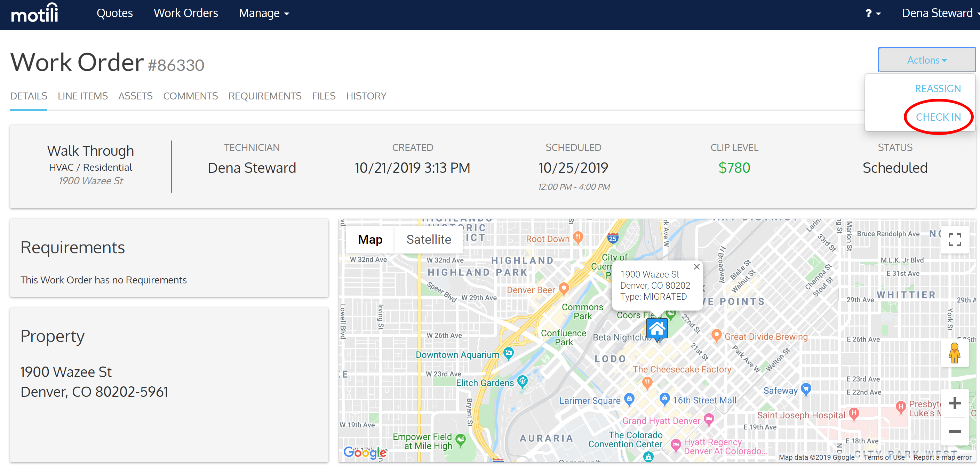Click created date 10/21/2019 3:13 PM
Viewport: 980px width, 466px height.
click(x=412, y=168)
